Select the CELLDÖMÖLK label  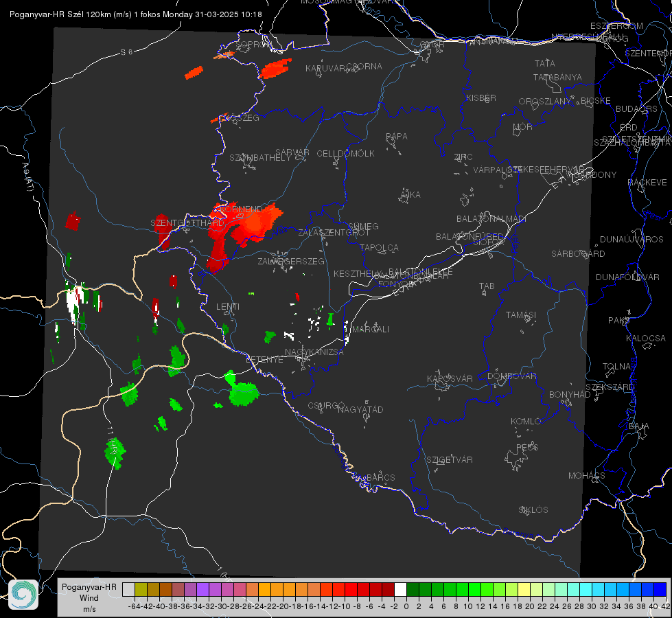click(345, 153)
